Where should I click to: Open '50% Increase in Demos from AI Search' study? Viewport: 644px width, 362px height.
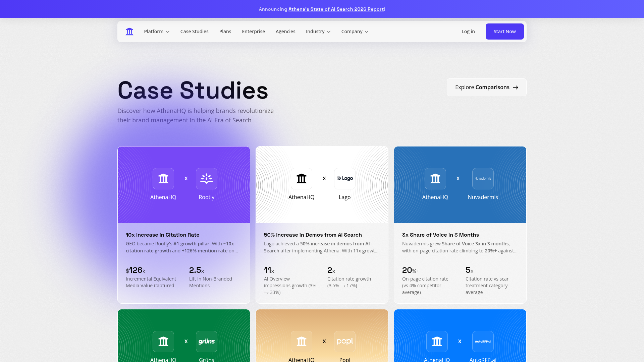(x=313, y=235)
